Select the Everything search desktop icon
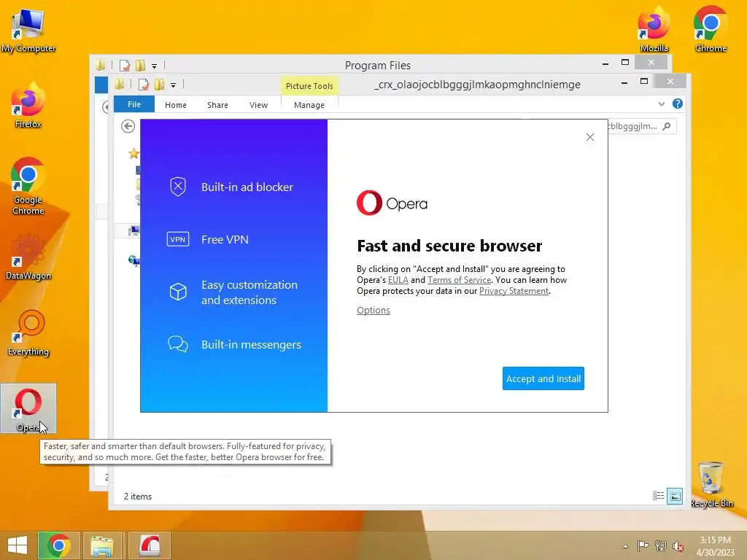Image resolution: width=747 pixels, height=560 pixels. [28, 333]
